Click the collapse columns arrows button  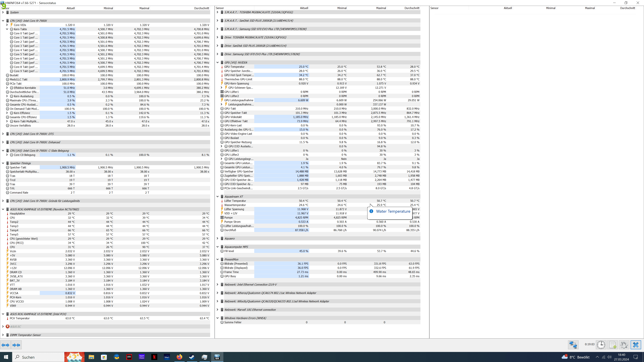pyautogui.click(x=16, y=345)
